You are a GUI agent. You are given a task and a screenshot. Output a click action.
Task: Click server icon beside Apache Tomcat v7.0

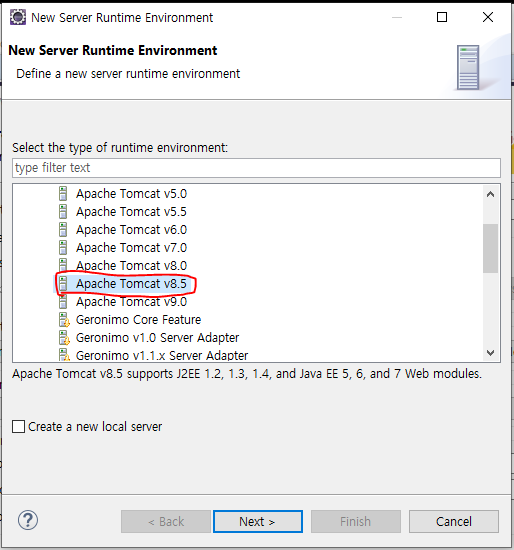[63, 248]
